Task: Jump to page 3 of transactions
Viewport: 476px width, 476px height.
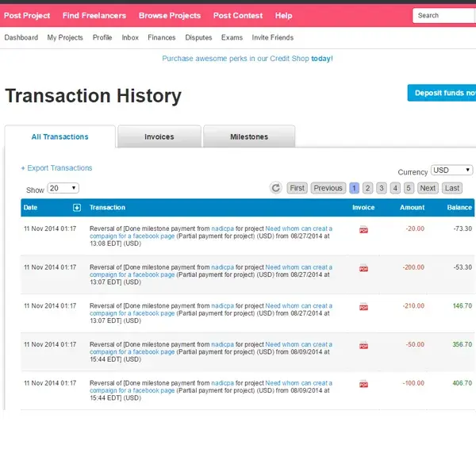Action: (x=382, y=188)
